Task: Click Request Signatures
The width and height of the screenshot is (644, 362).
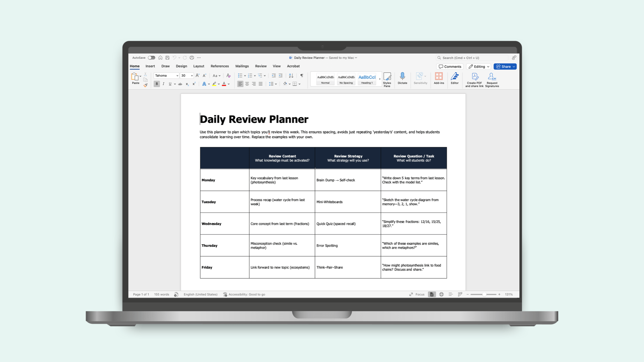Action: [492, 80]
